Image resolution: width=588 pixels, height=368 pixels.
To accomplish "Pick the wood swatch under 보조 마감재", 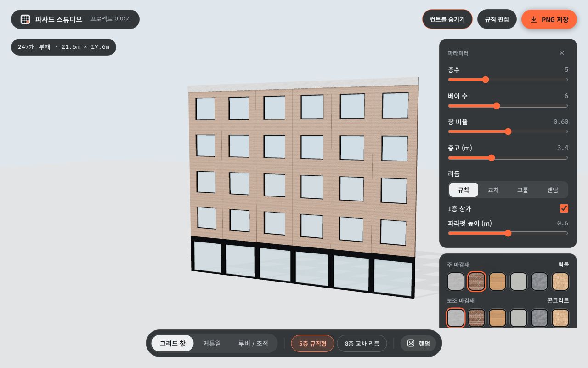I will coord(498,318).
